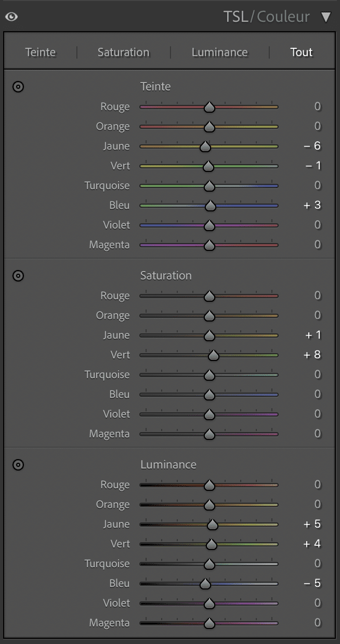This screenshot has height=644, width=340.
Task: Click the TSL panel title
Action: [236, 17]
